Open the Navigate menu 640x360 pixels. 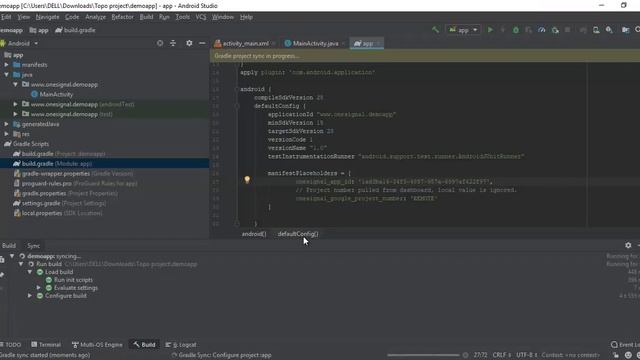(x=47, y=17)
